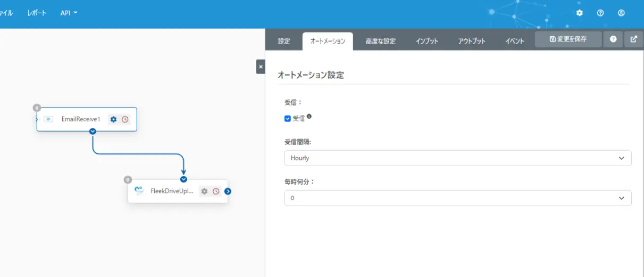The image size is (644, 277).
Task: Uncheck the 受信 checkbox
Action: click(x=288, y=118)
